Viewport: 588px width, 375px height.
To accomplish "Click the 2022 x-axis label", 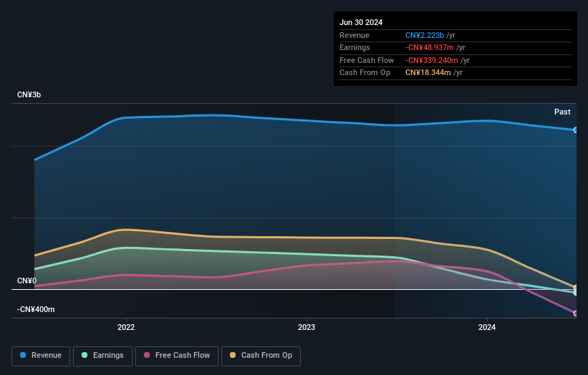I will click(x=126, y=327).
